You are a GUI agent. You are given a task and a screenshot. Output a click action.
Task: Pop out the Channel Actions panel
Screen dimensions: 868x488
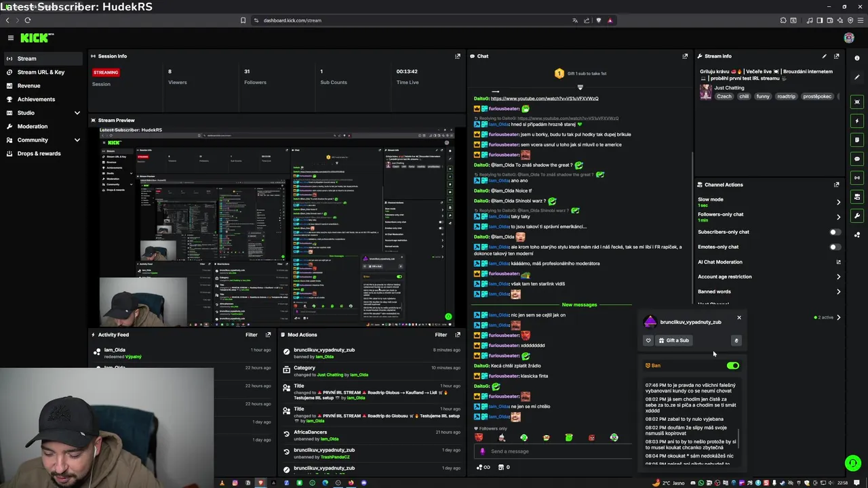click(x=836, y=184)
